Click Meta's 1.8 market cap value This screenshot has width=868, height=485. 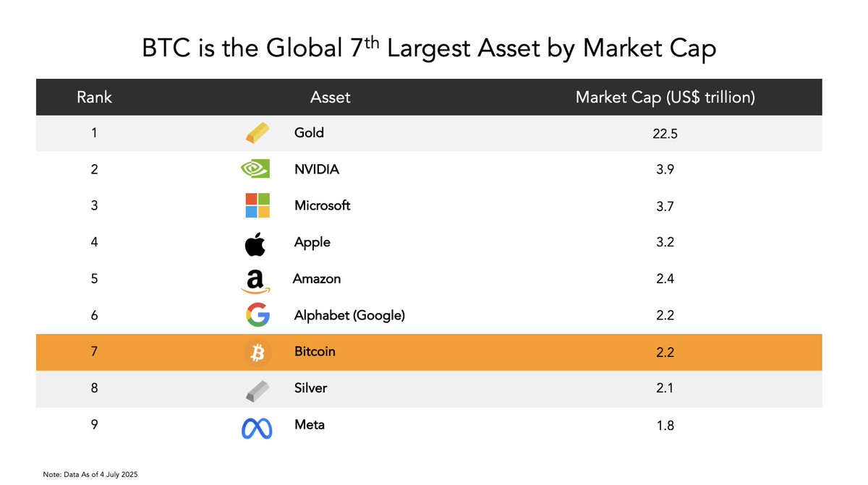665,426
